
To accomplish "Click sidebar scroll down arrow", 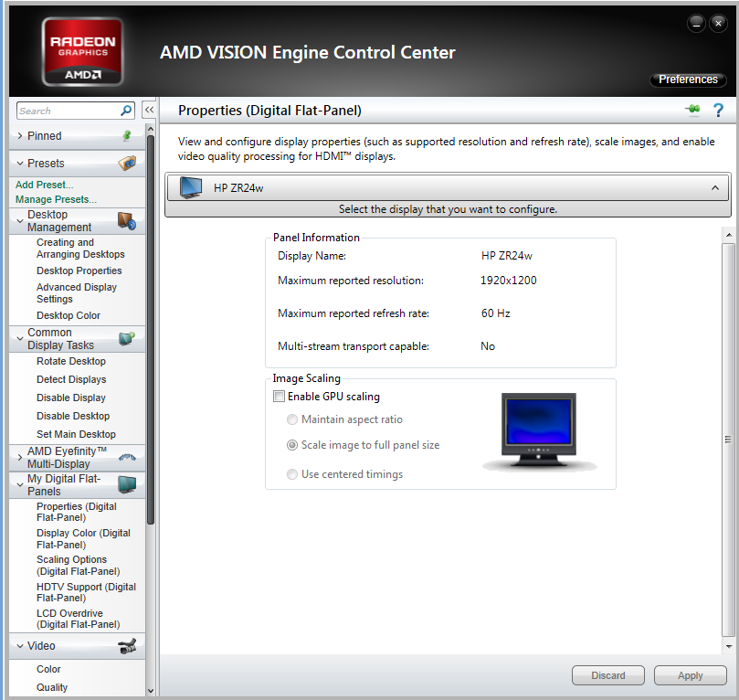I will (x=151, y=691).
